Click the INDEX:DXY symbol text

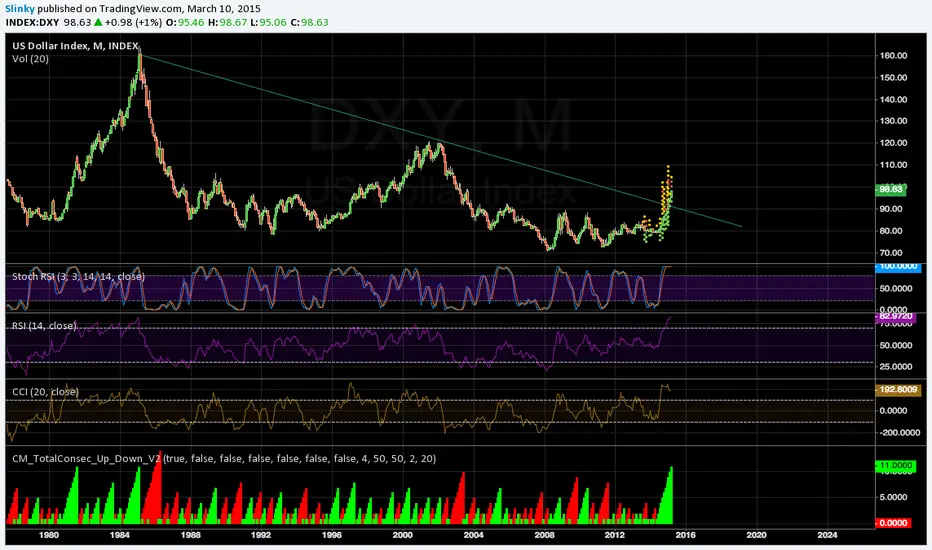point(32,23)
